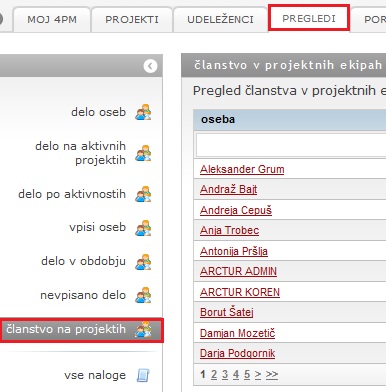Click the Antonija Pršlja link
The image size is (386, 392).
234,251
